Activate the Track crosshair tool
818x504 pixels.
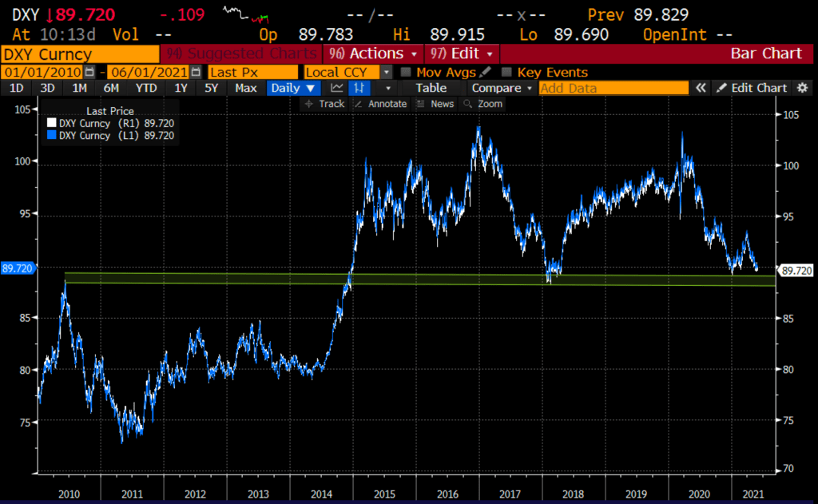324,104
